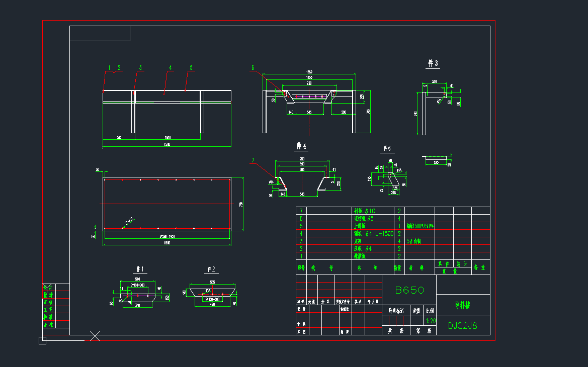Select the 件2 detail view label

pos(211,269)
